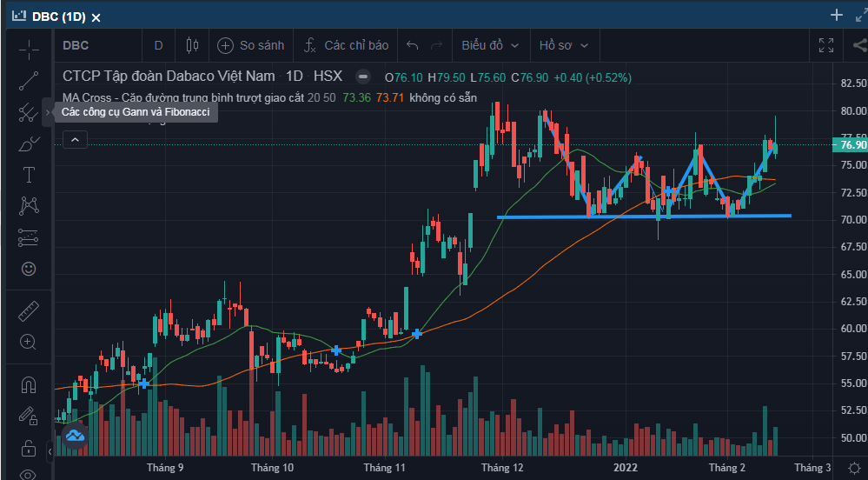
Task: Open the candlestick chart style selector
Action: tap(192, 45)
